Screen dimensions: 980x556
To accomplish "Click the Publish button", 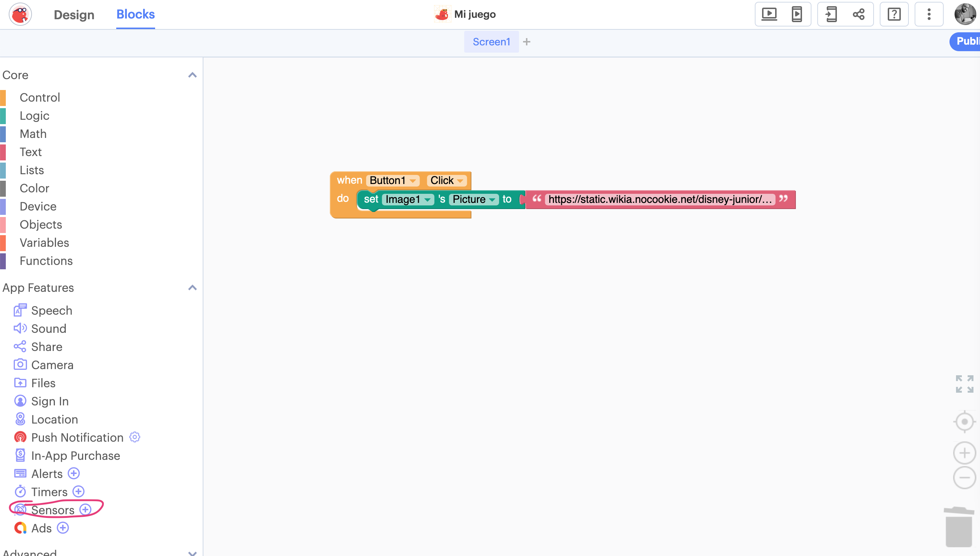I will click(965, 41).
